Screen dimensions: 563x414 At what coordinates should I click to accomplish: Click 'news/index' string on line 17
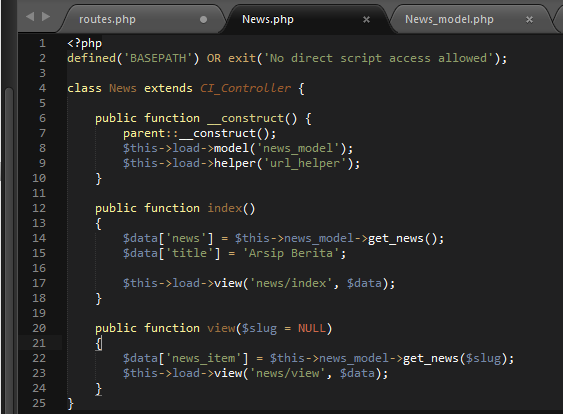click(x=291, y=283)
